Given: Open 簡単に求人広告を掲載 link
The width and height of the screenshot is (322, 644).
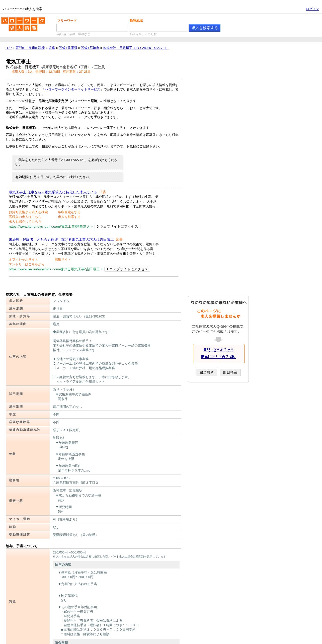Looking at the screenshot, I should click(218, 357).
